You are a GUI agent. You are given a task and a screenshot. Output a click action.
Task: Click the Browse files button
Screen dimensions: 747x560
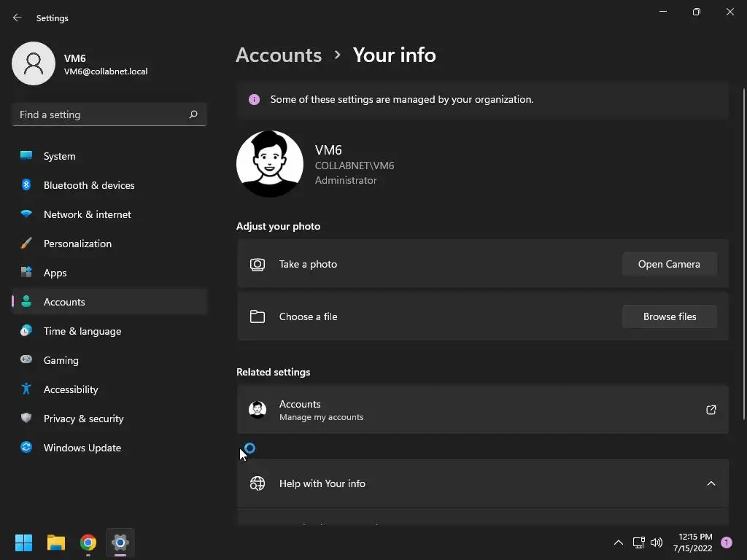(669, 316)
